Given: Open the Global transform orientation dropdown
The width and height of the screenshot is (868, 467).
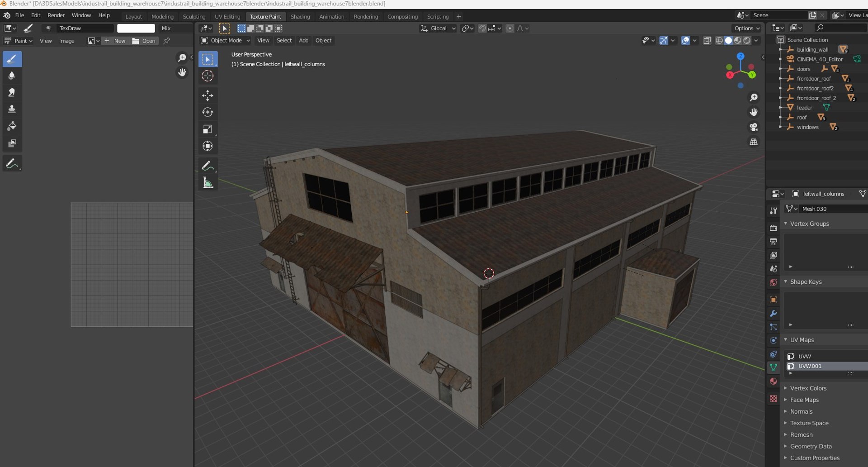Looking at the screenshot, I should 438,28.
